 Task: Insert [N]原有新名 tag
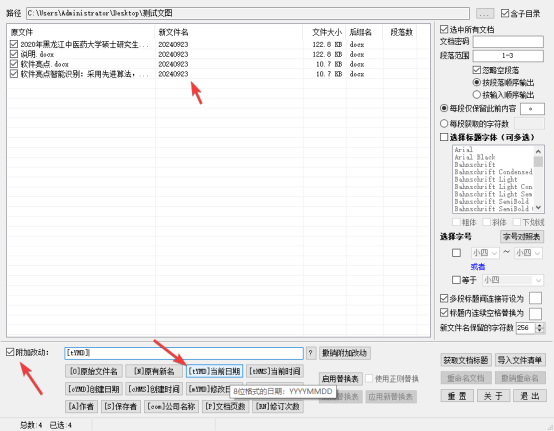[154, 371]
